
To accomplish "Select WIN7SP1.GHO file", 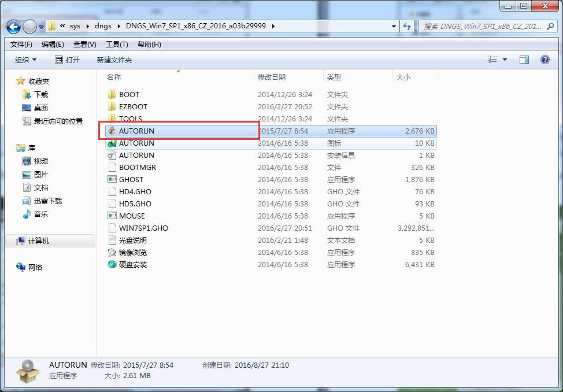I will pyautogui.click(x=143, y=228).
